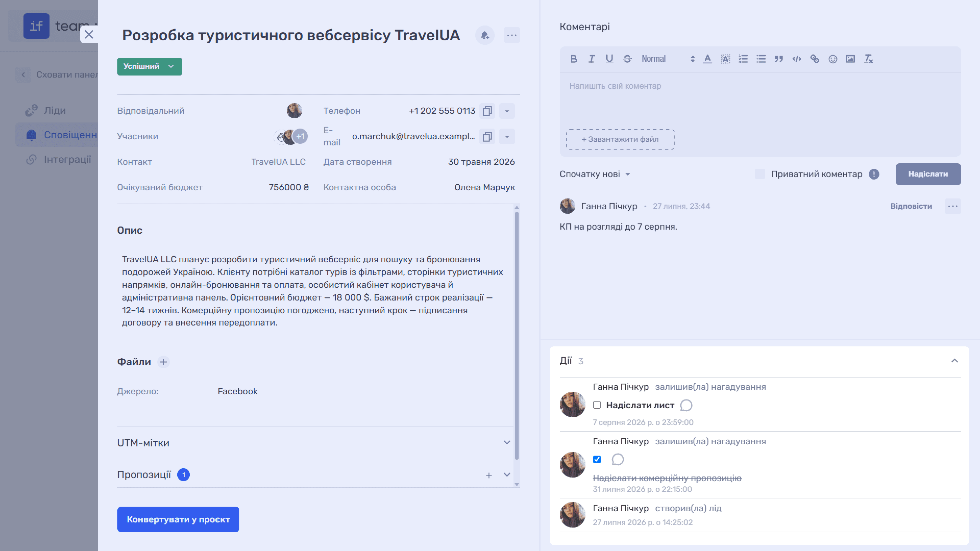This screenshot has width=980, height=551.
Task: Copy the phone number
Action: [487, 111]
